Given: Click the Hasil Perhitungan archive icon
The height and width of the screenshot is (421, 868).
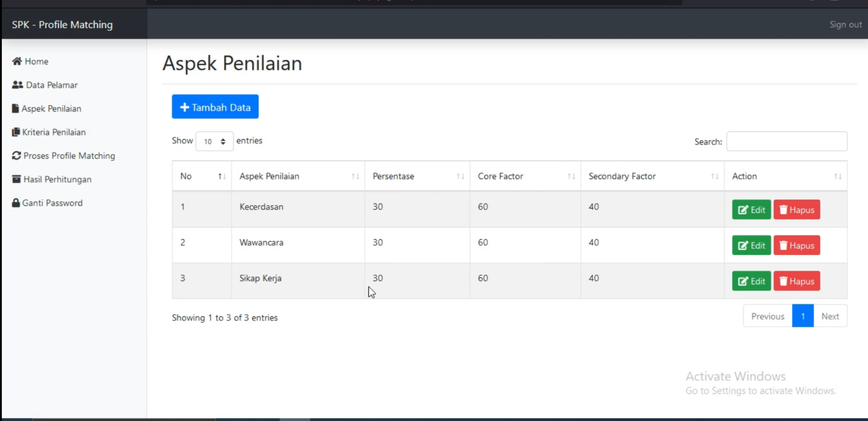Looking at the screenshot, I should click(x=16, y=179).
